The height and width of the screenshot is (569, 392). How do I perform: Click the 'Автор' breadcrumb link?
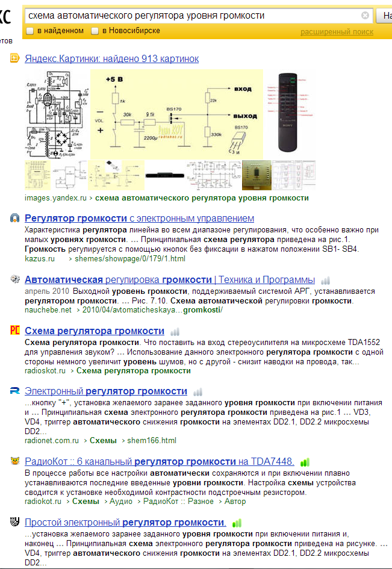tap(235, 501)
